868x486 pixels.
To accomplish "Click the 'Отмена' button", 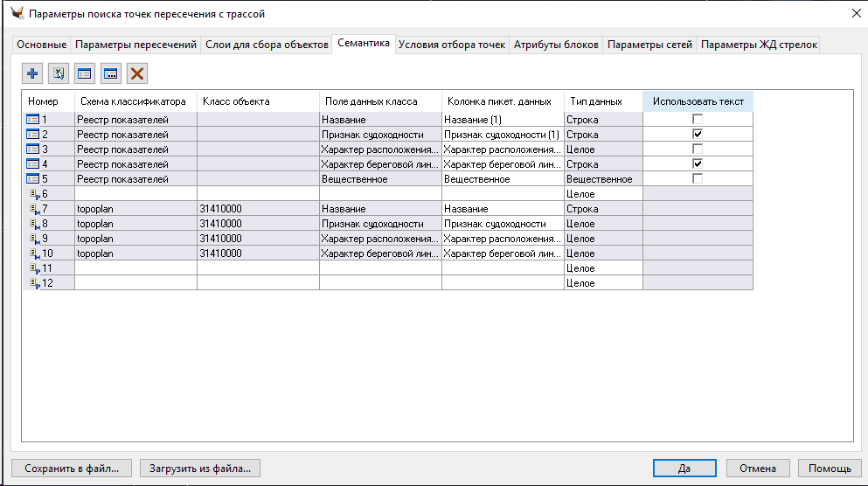I will [757, 469].
